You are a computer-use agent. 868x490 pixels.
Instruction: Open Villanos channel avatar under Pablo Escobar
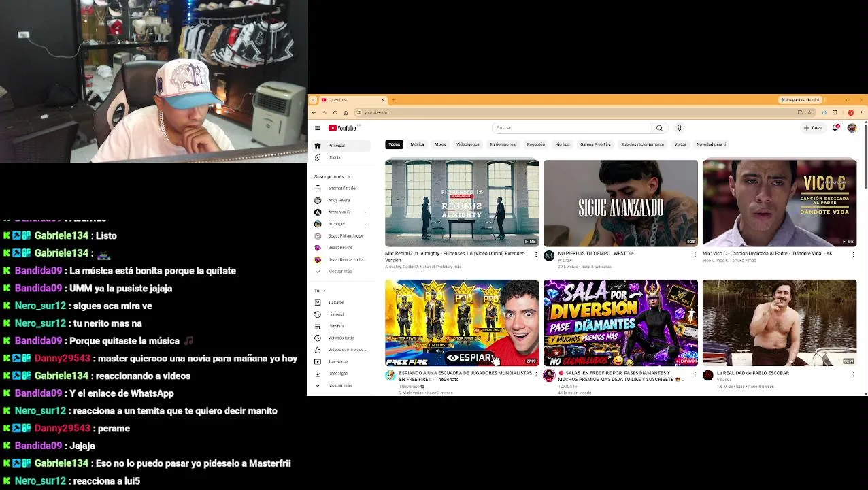(x=708, y=376)
